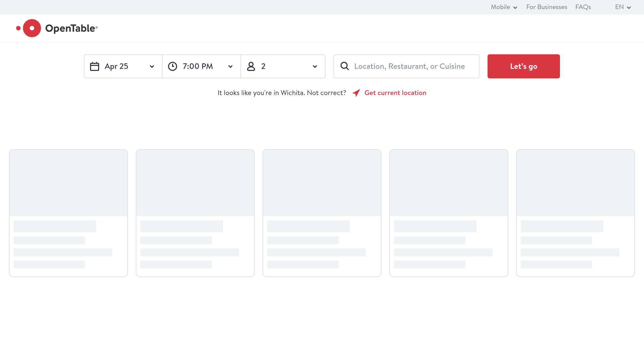This screenshot has height=362, width=644.
Task: Click the Let's go button
Action: tap(524, 66)
